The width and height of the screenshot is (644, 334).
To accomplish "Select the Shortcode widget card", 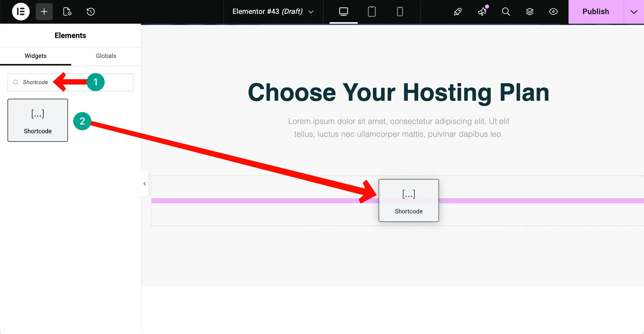I will [38, 120].
